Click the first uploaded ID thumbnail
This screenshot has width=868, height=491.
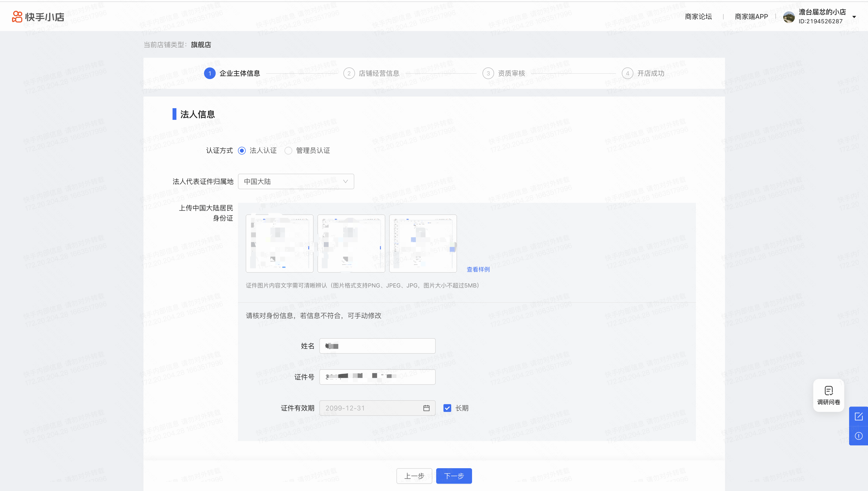click(279, 243)
